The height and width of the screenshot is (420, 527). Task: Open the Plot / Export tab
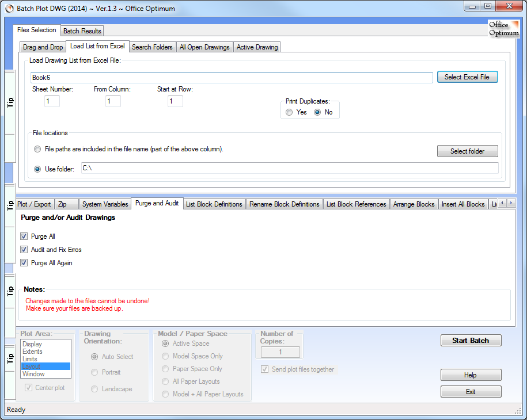pos(35,204)
